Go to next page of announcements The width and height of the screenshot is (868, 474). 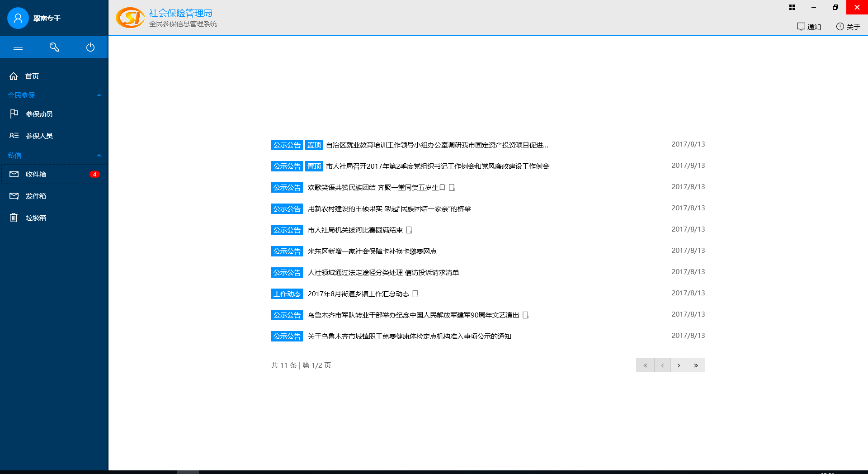pos(679,365)
